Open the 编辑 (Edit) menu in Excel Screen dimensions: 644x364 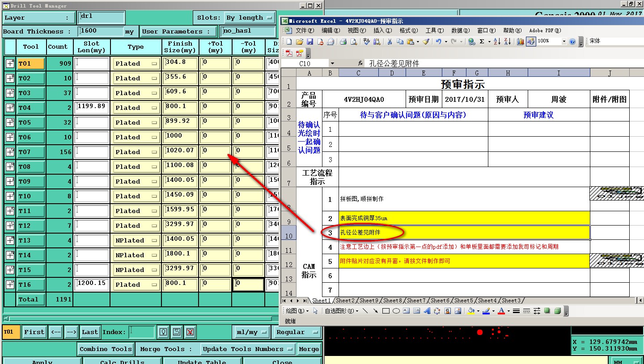(x=331, y=30)
